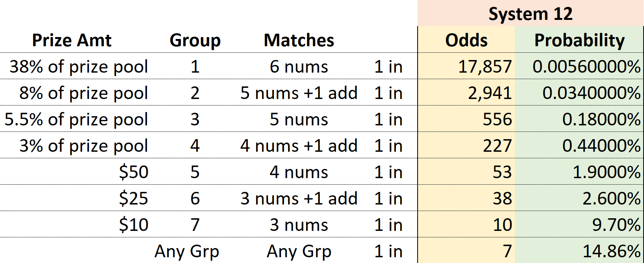The image size is (644, 263).
Task: Select the 5 nums +1 add cell
Action: (299, 93)
